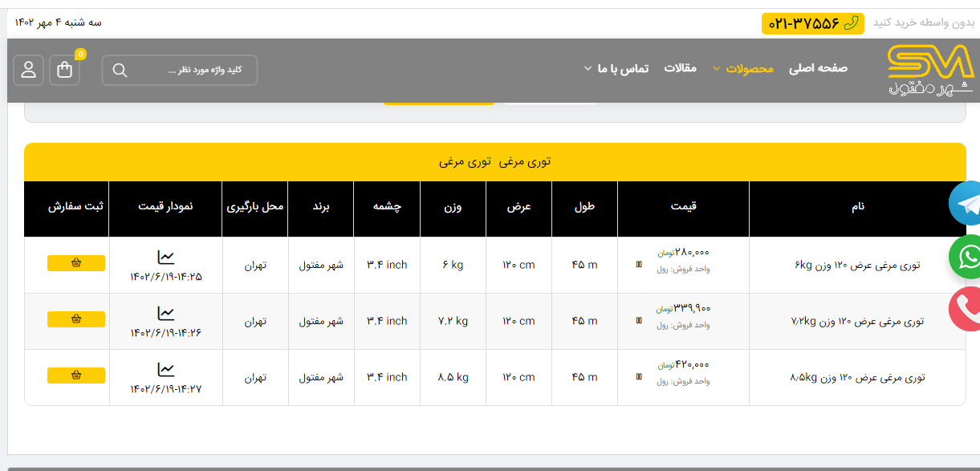Open the مقالات menu item
Viewport: 980px width, 471px height.
[680, 68]
